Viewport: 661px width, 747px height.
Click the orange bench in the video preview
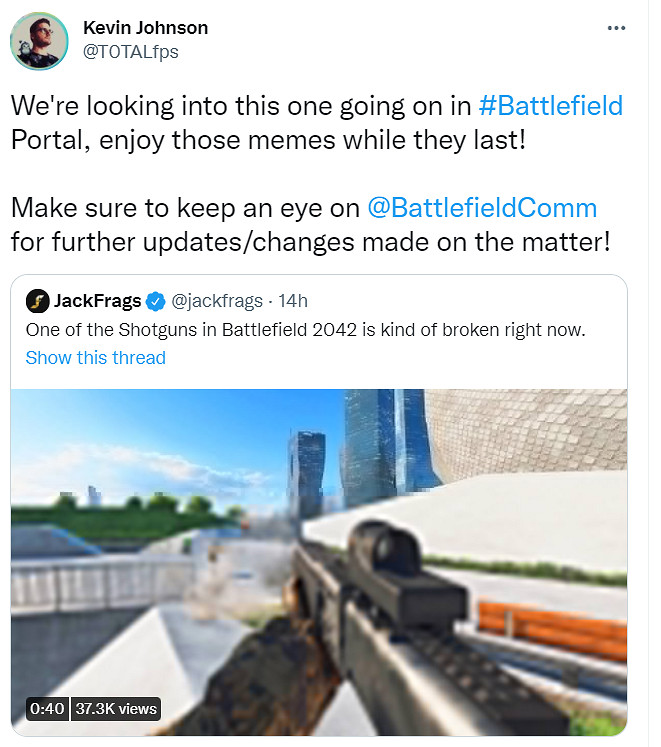coord(552,630)
